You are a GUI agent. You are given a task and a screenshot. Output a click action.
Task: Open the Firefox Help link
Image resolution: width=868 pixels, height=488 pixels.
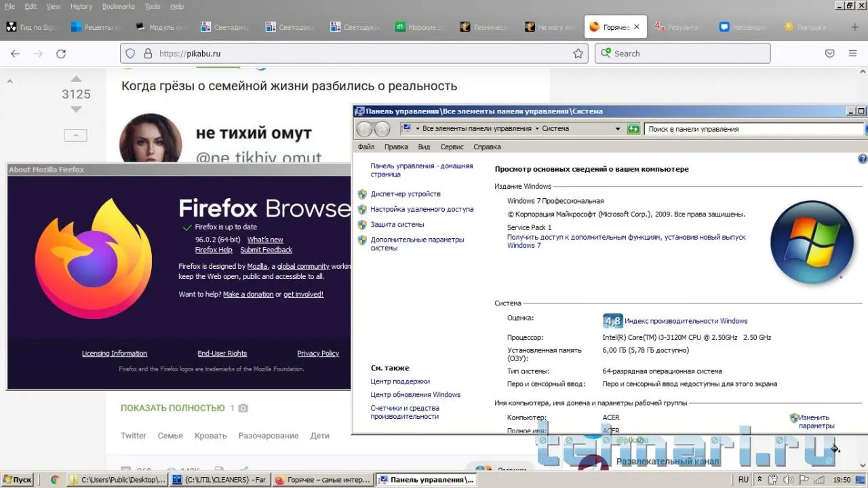coord(214,250)
